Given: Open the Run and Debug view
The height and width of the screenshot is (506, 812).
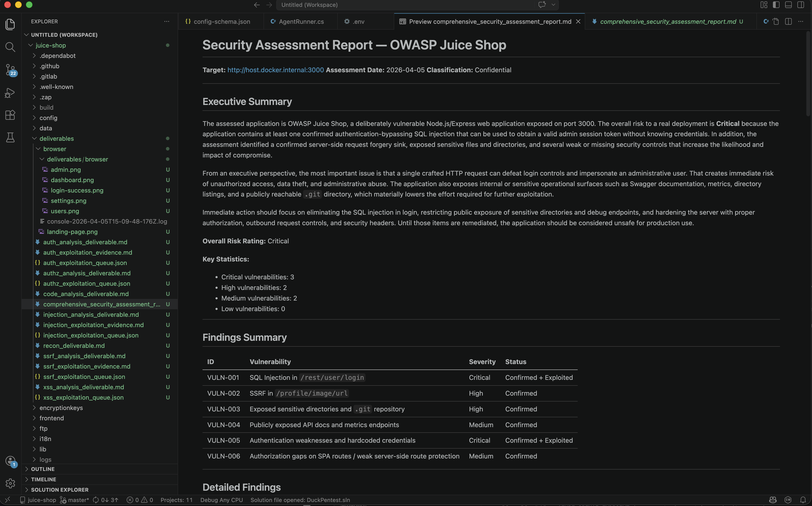Looking at the screenshot, I should 10,93.
